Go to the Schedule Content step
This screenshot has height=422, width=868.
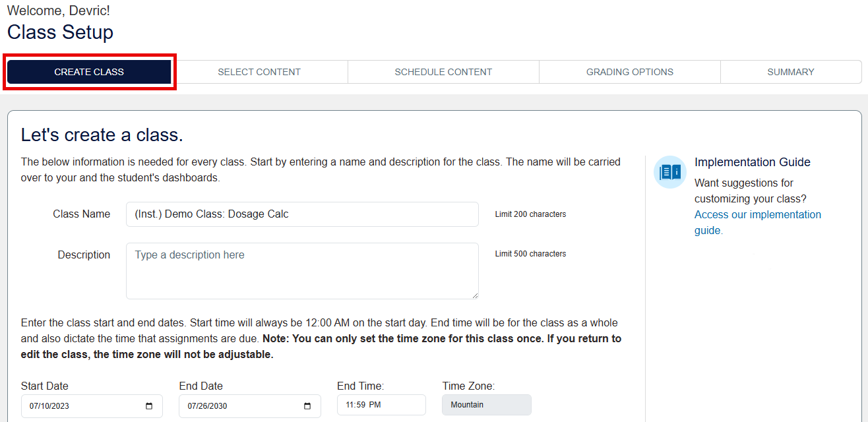click(x=443, y=72)
